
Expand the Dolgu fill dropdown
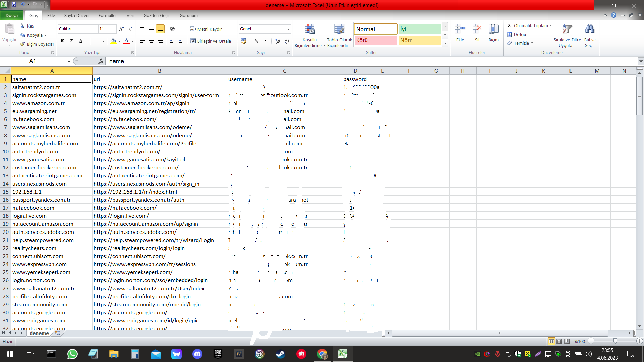529,34
